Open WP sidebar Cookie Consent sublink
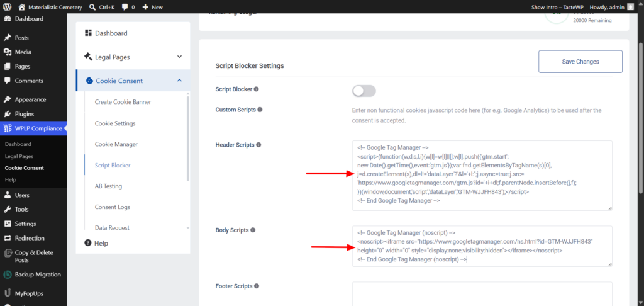This screenshot has width=644, height=306. [25, 168]
